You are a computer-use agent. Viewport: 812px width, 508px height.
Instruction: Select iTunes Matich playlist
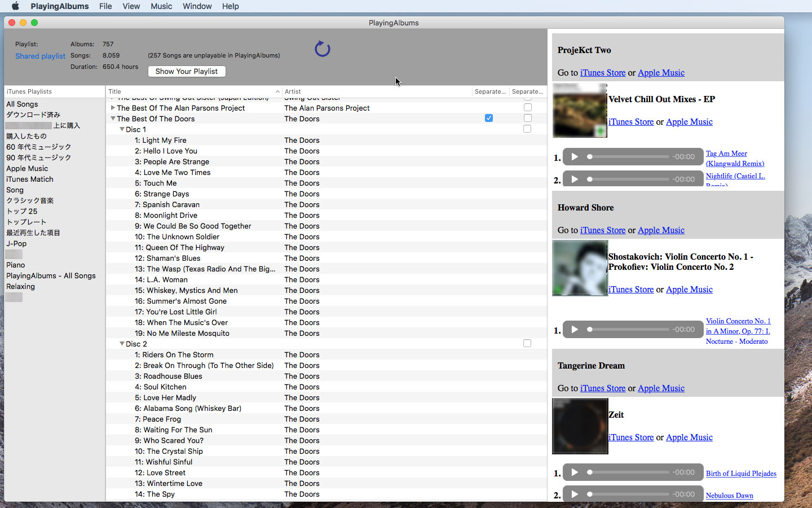(54, 179)
